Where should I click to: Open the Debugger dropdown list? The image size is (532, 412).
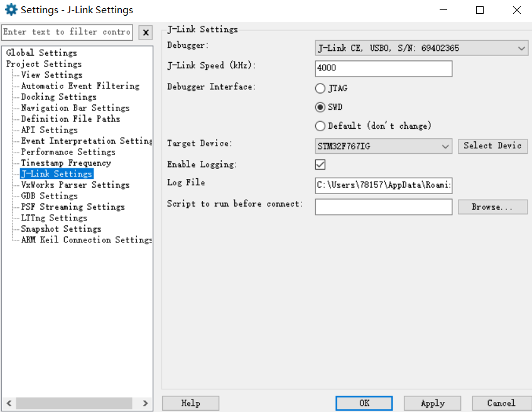(421, 48)
